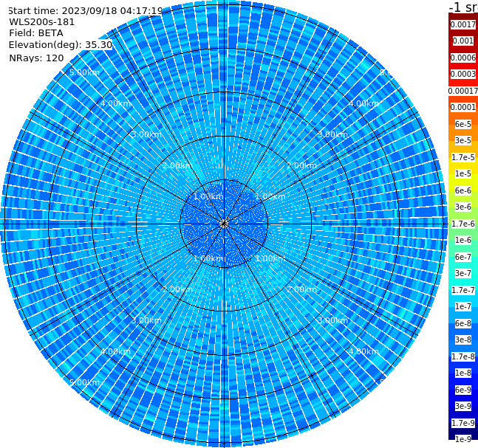This screenshot has height=448, width=478.
Task: Click the 1e-8 colorbar label
Action: (x=463, y=373)
